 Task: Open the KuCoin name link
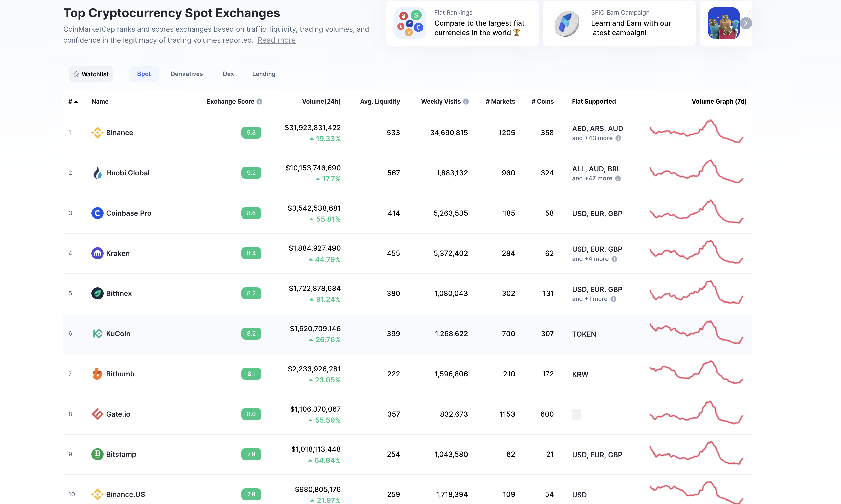pyautogui.click(x=118, y=333)
